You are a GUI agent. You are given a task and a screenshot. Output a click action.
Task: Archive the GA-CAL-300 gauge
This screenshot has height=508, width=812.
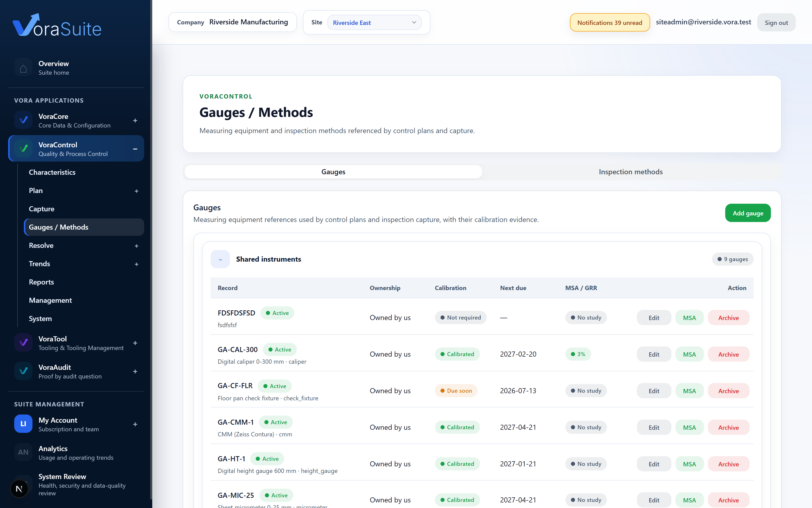(729, 354)
